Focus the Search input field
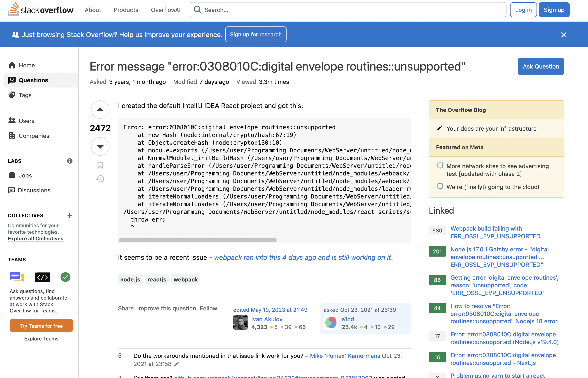This screenshot has width=588, height=378. [348, 10]
